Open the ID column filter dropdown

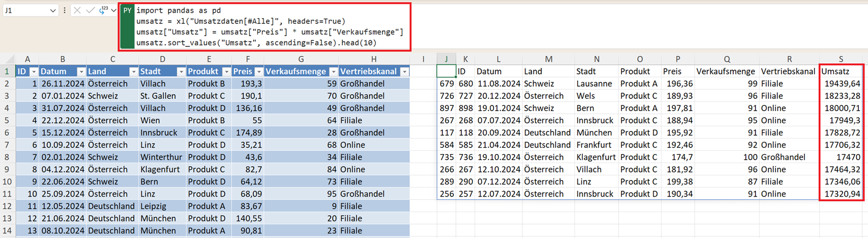point(33,72)
